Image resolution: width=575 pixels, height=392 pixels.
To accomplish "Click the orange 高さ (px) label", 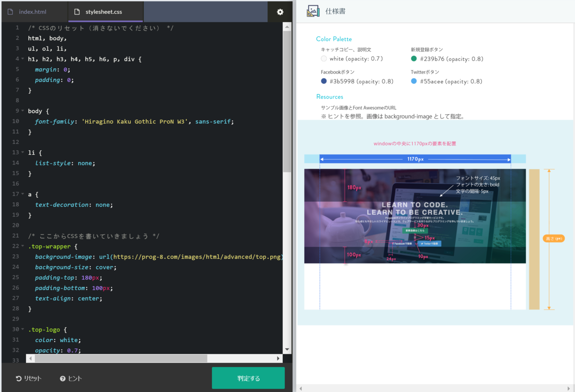I will click(x=553, y=239).
